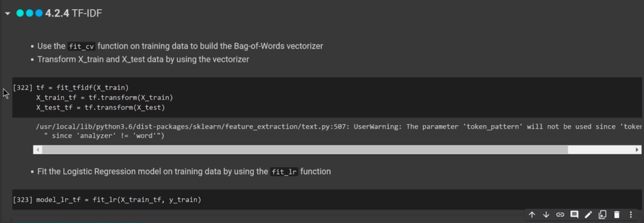The image size is (644, 223).
Task: Click the 'Fit the Logistic Regression' text cell
Action: [x=184, y=172]
